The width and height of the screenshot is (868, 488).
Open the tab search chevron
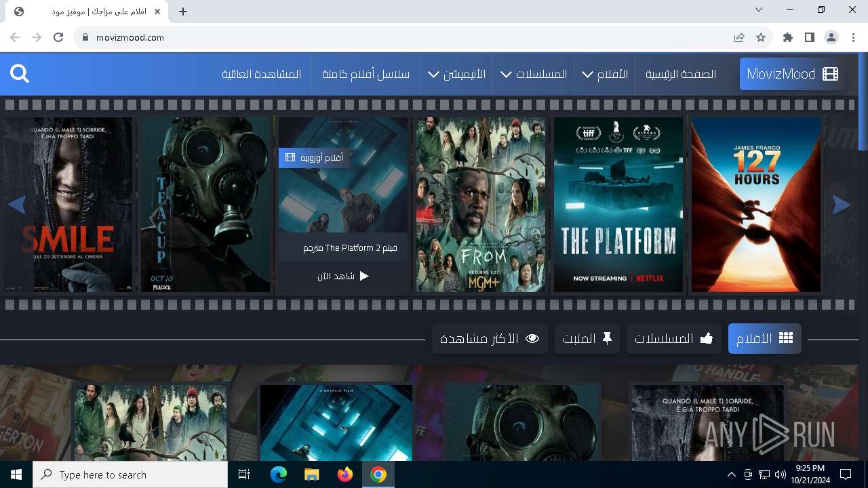tap(759, 9)
